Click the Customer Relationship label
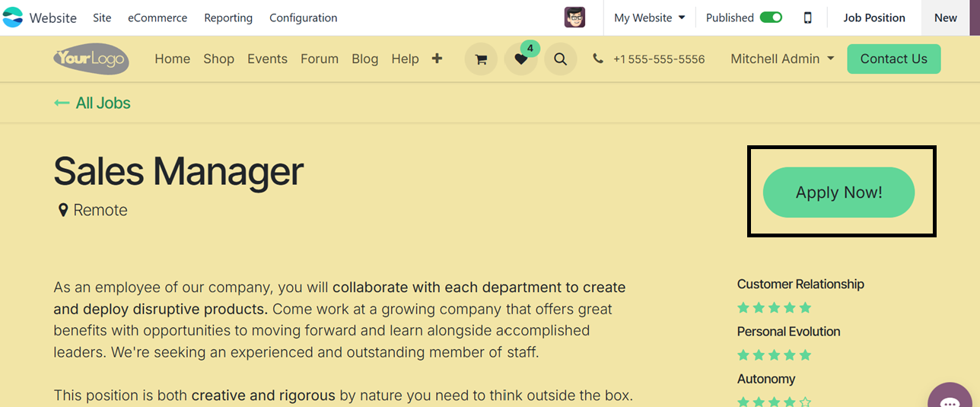The height and width of the screenshot is (407, 980). coord(800,284)
